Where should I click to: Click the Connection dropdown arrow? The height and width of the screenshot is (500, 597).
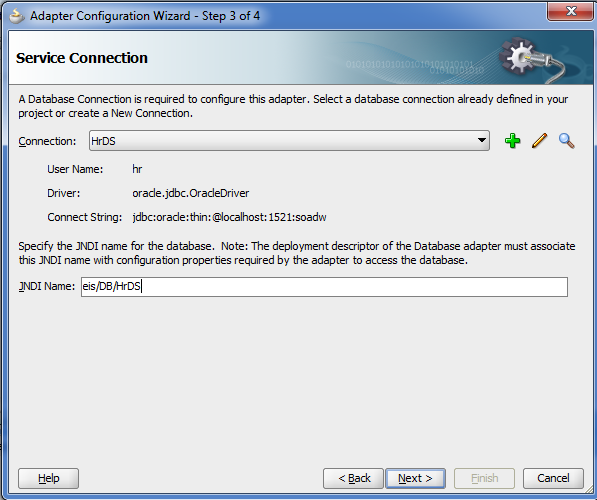[x=481, y=141]
